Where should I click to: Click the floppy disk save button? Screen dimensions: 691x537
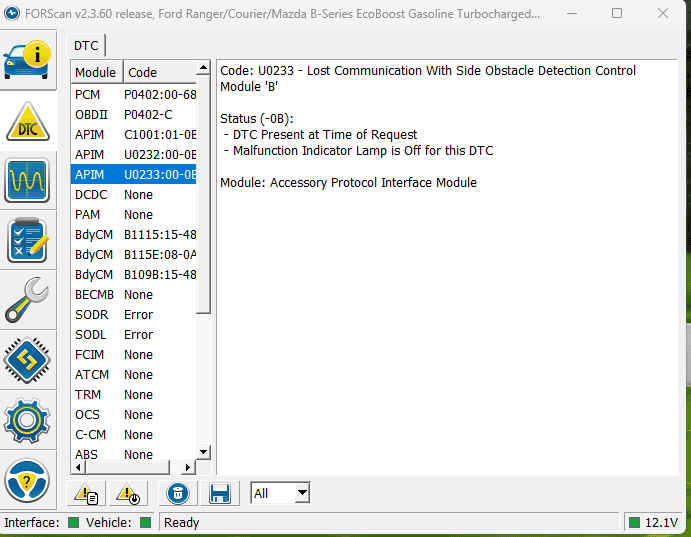point(220,493)
